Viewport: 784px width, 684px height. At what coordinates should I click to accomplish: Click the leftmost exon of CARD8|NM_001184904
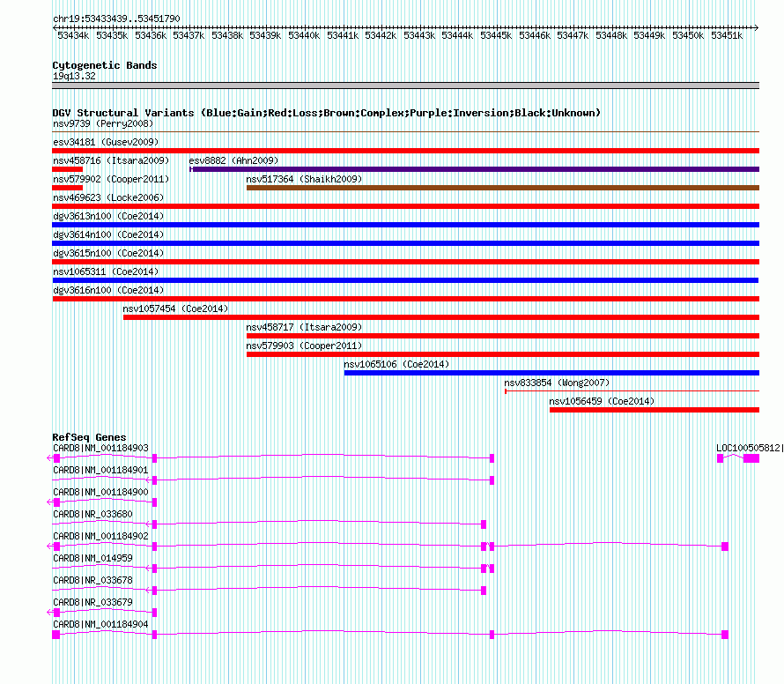(56, 635)
